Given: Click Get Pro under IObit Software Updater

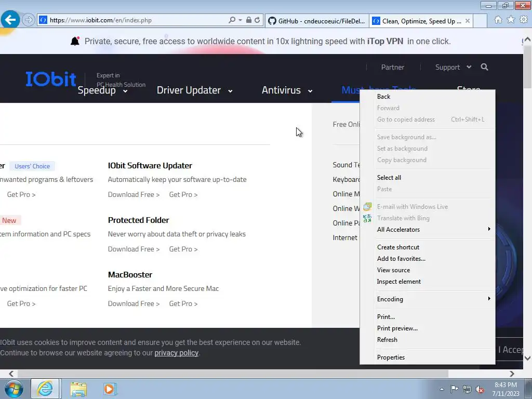Looking at the screenshot, I should (x=183, y=194).
